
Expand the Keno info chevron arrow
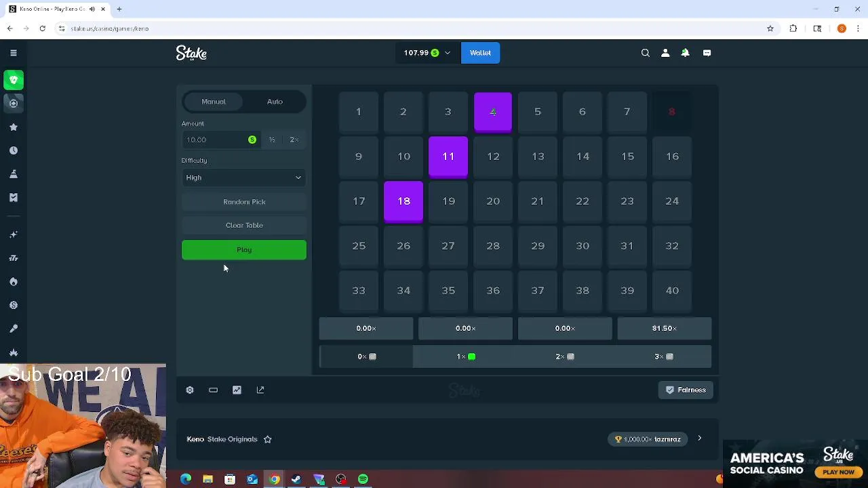(699, 439)
